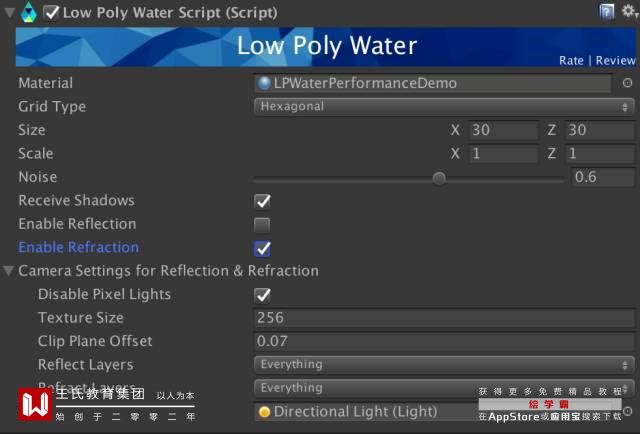The width and height of the screenshot is (640, 434).
Task: Click the Rate link
Action: [571, 61]
